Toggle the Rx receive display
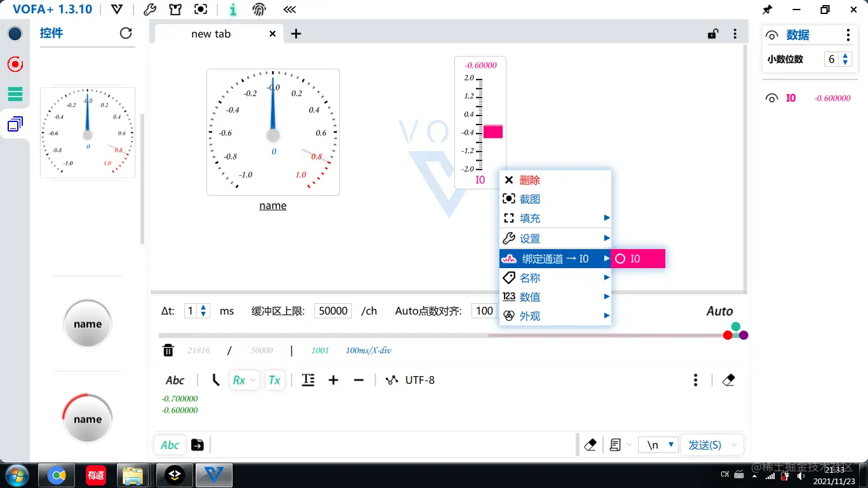 coord(240,379)
